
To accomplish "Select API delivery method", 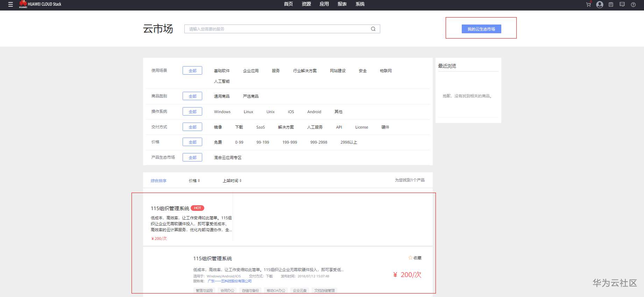I will [x=339, y=127].
